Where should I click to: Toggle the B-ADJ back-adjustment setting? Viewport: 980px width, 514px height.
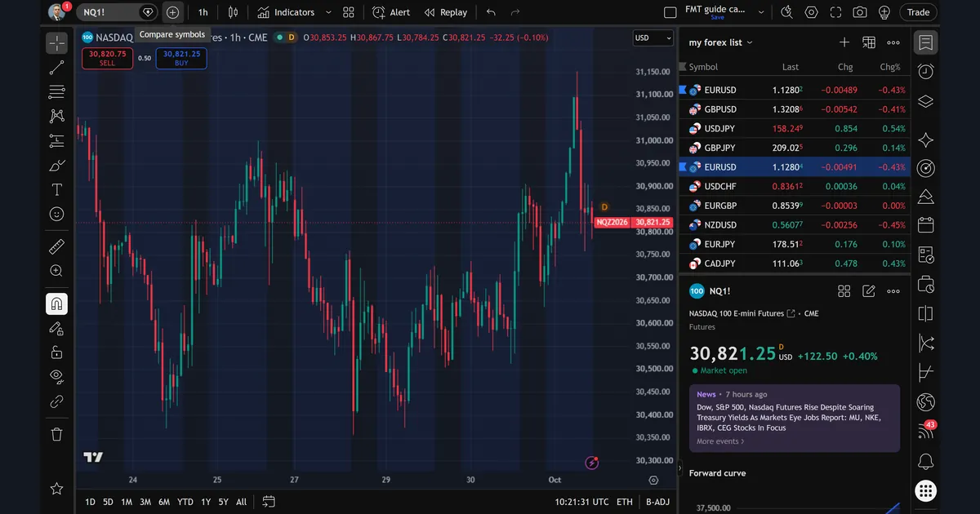tap(657, 502)
